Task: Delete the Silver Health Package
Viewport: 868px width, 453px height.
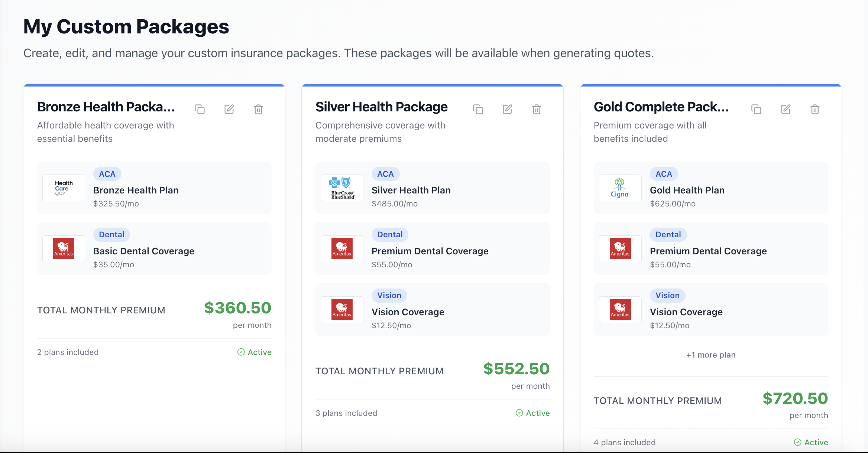Action: 537,109
